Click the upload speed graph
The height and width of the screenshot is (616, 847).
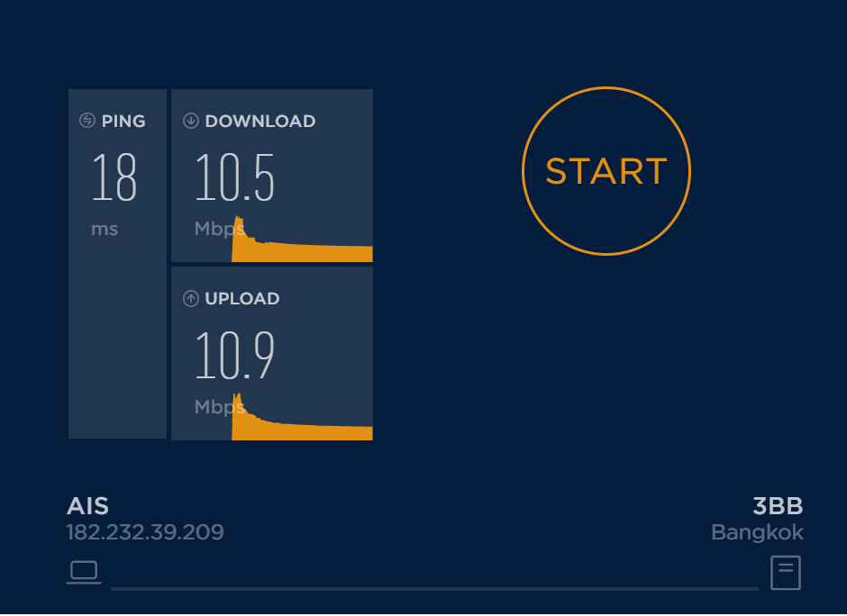[x=302, y=417]
